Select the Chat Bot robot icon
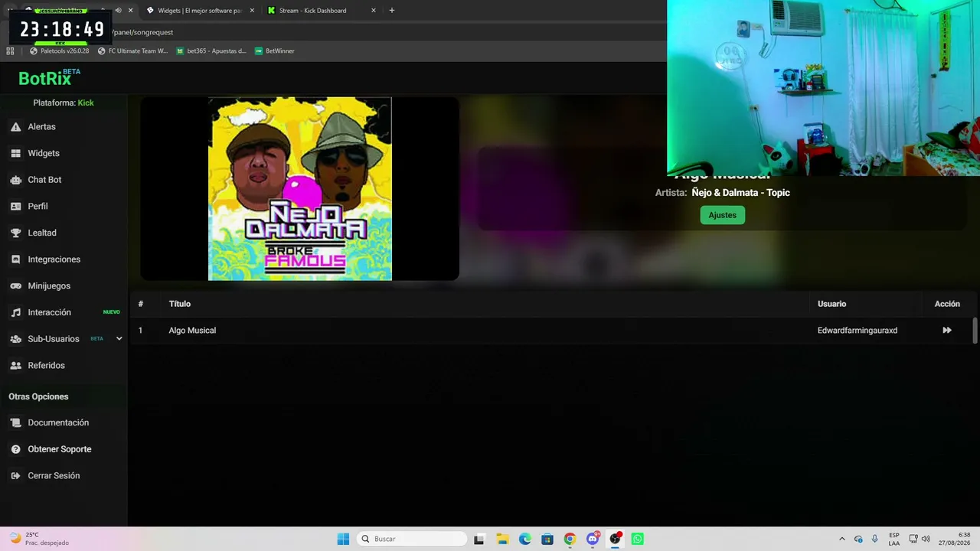980x551 pixels. point(15,180)
